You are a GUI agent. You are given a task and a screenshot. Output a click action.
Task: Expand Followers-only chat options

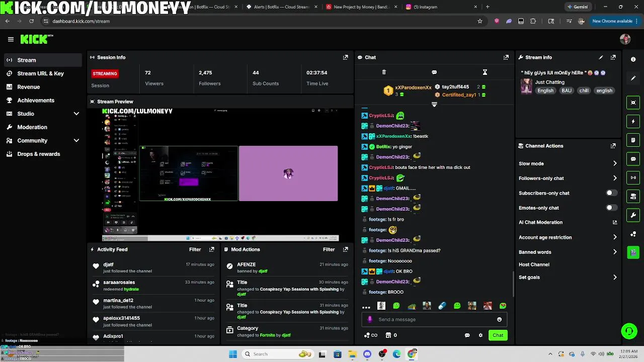click(615, 178)
